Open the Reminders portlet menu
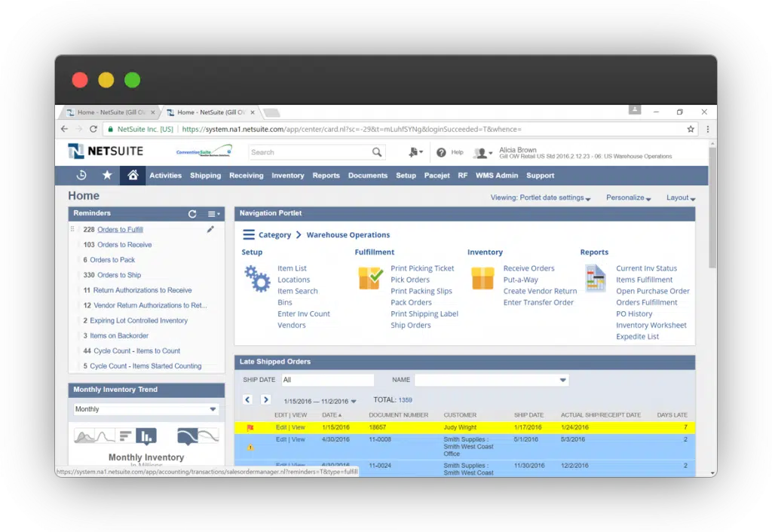This screenshot has height=532, width=772. click(213, 213)
